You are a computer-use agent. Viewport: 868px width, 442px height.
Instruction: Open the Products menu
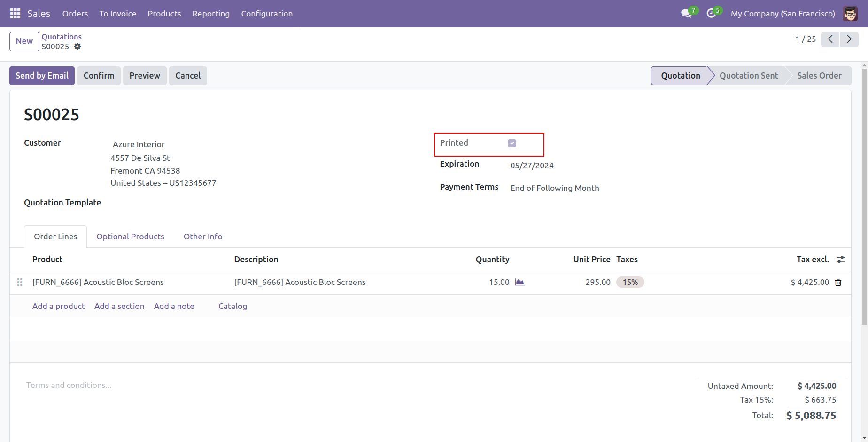click(164, 14)
